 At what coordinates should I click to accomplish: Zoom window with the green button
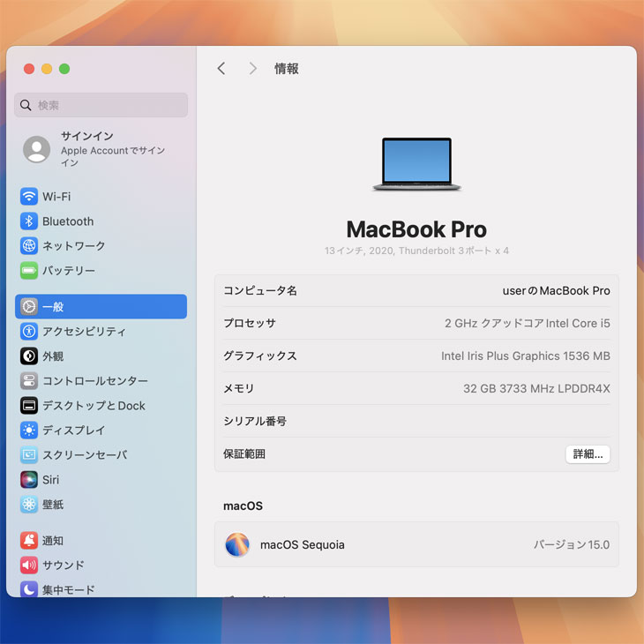point(64,69)
